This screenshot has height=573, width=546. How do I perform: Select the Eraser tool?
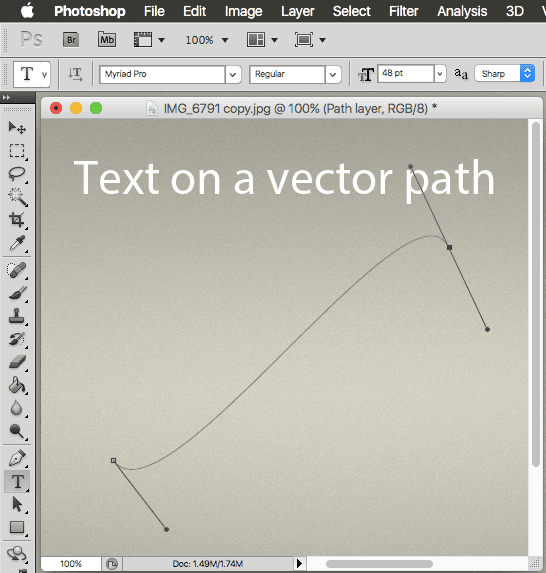[17, 362]
